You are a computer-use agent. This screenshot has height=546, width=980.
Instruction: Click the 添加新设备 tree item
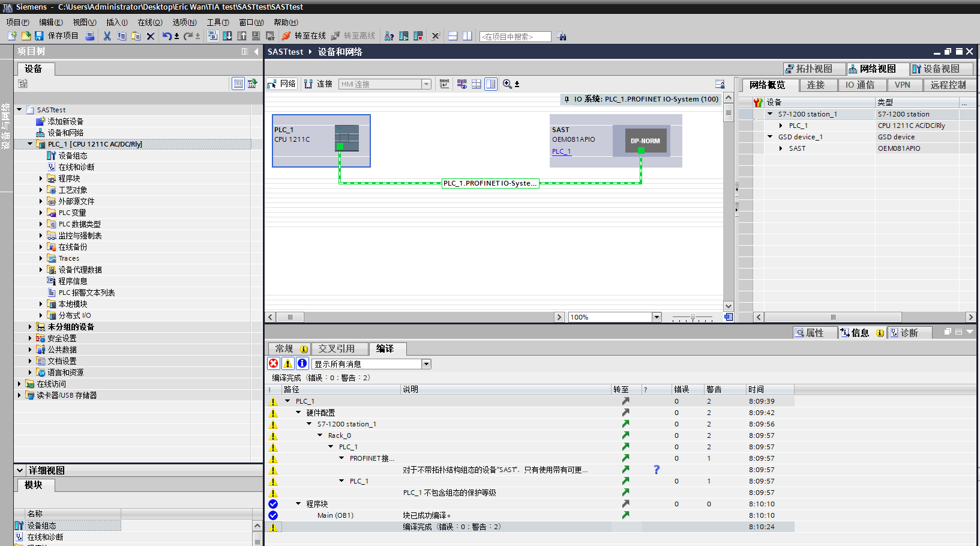click(x=65, y=121)
